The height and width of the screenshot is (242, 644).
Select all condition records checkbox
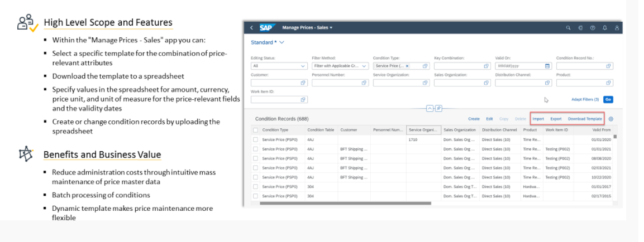tap(256, 130)
